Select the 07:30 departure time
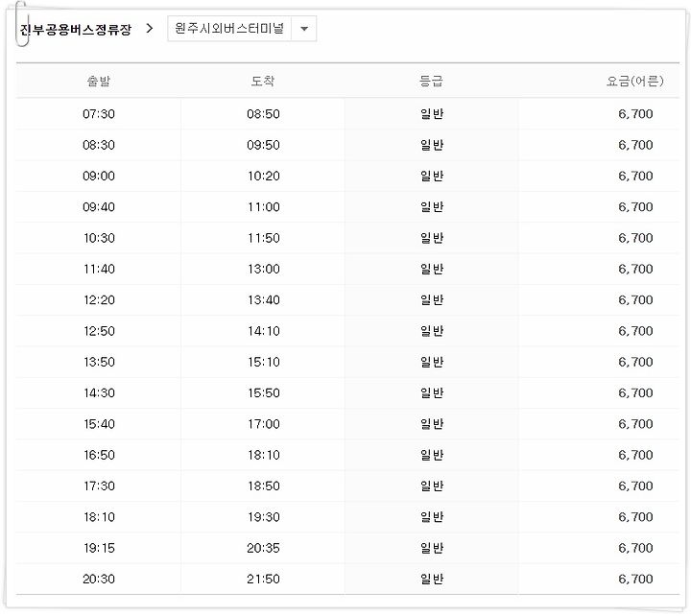Viewport: 691px width, 616px height. pos(99,114)
